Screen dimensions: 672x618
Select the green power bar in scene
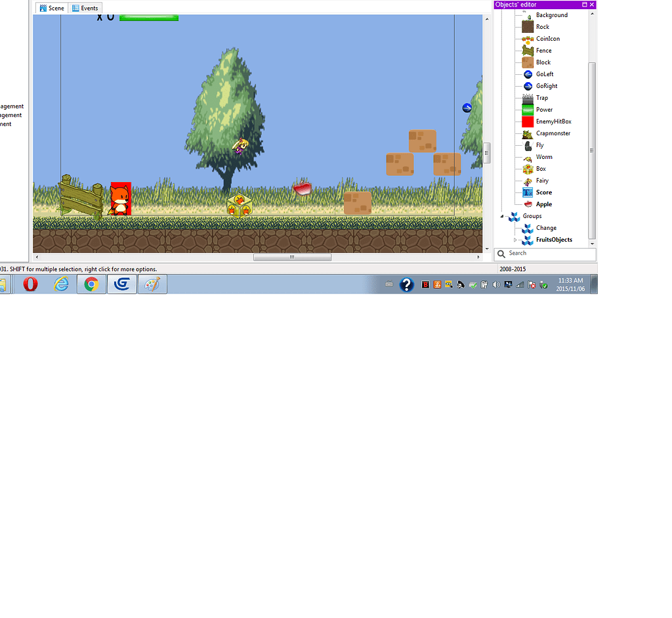click(x=149, y=18)
